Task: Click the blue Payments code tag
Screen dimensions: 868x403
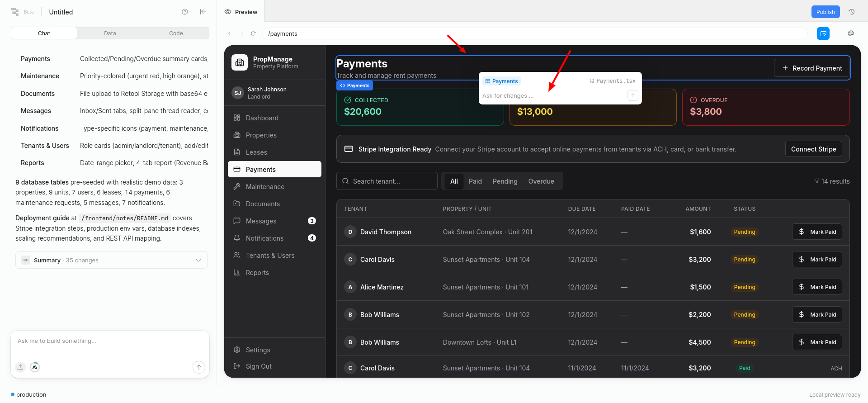Action: (355, 85)
